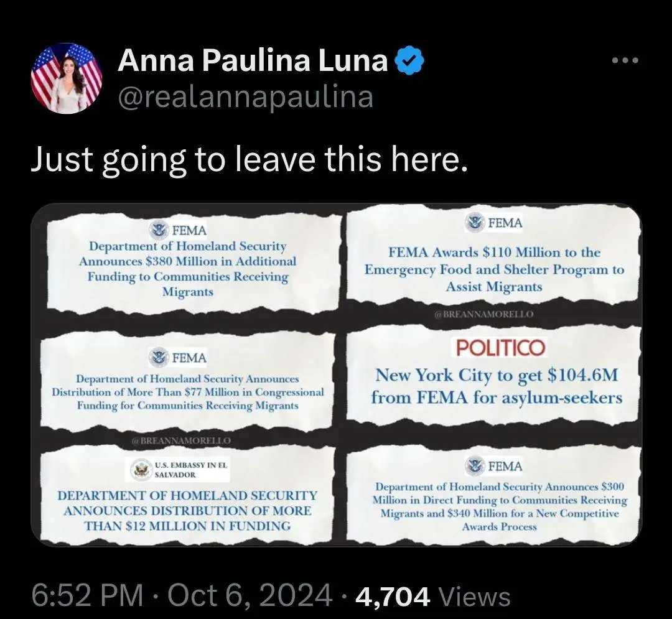Click the 'Just going to leave this here.' text
The width and height of the screenshot is (672, 619).
pos(249,159)
